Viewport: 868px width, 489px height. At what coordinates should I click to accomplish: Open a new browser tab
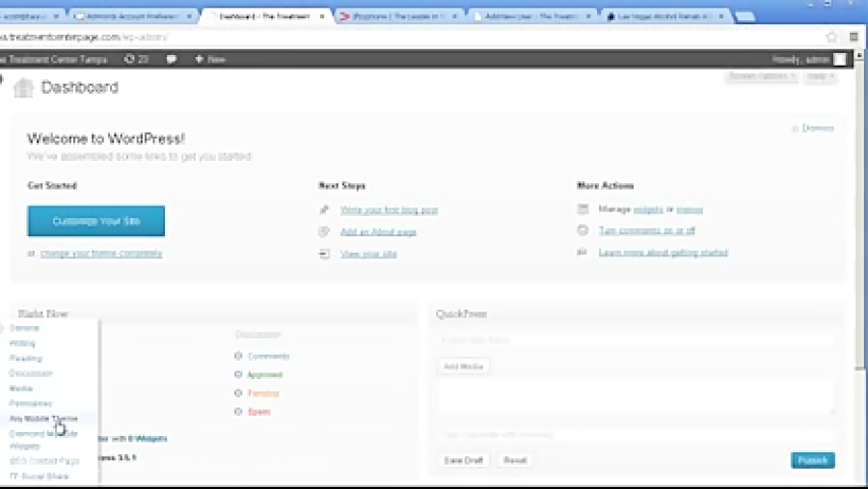(746, 16)
